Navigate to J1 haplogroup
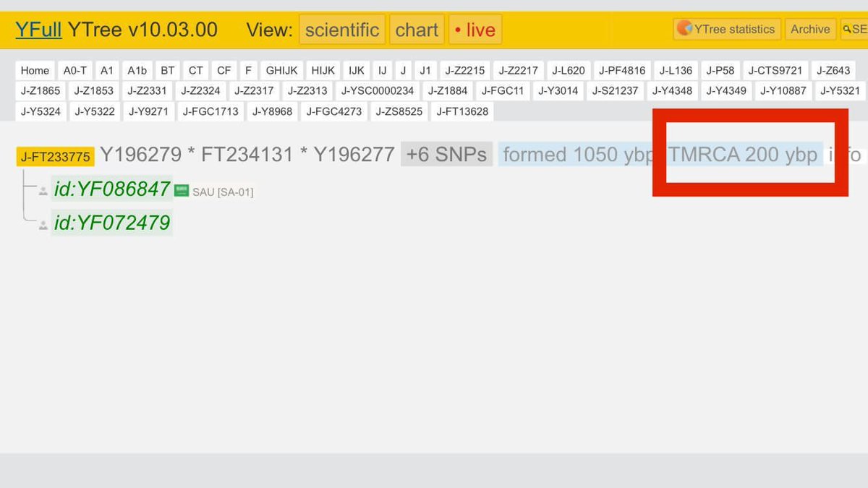This screenshot has height=488, width=868. pos(425,70)
